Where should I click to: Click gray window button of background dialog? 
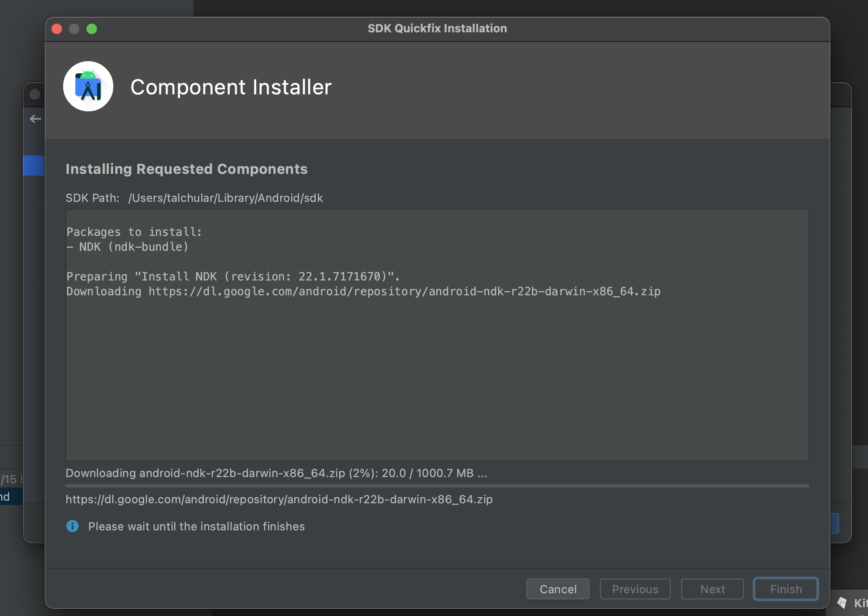[x=35, y=94]
